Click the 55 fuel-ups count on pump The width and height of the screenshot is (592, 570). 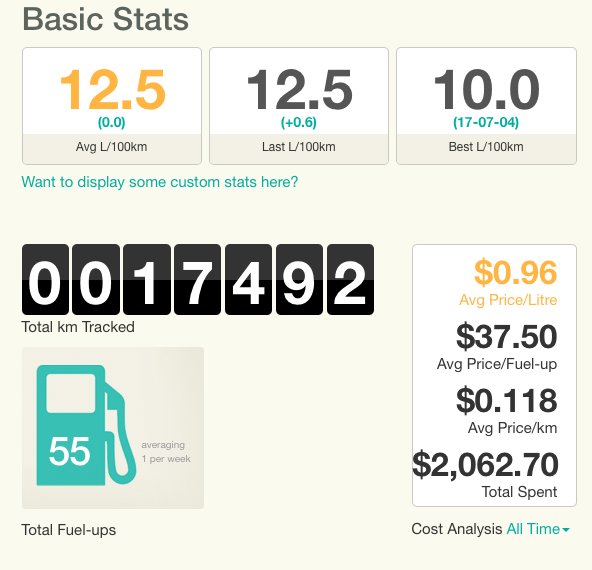pyautogui.click(x=69, y=451)
